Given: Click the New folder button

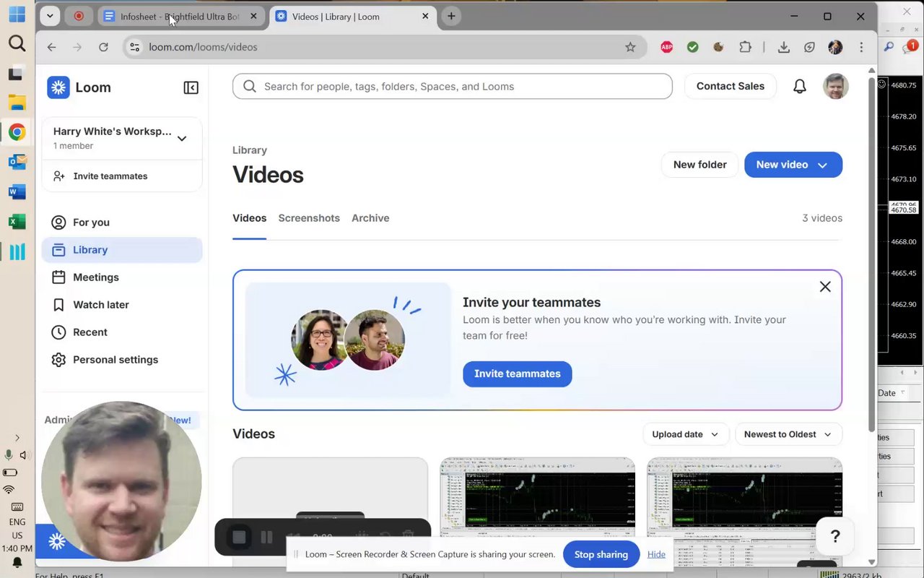Looking at the screenshot, I should (699, 165).
